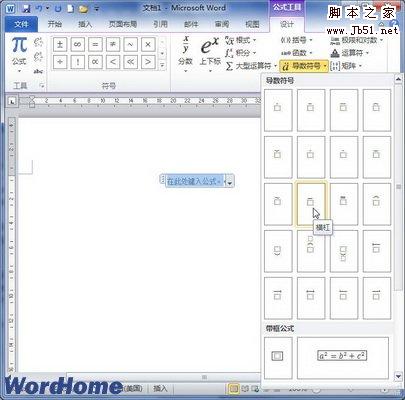Open Customize Quick Access Toolbar arrow
This screenshot has height=400, width=405.
click(x=97, y=9)
